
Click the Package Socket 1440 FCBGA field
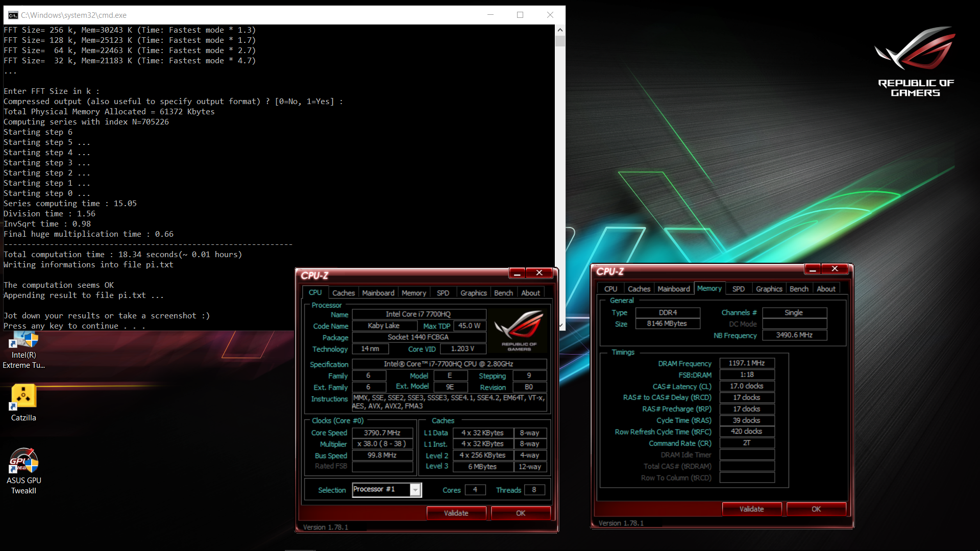point(419,337)
